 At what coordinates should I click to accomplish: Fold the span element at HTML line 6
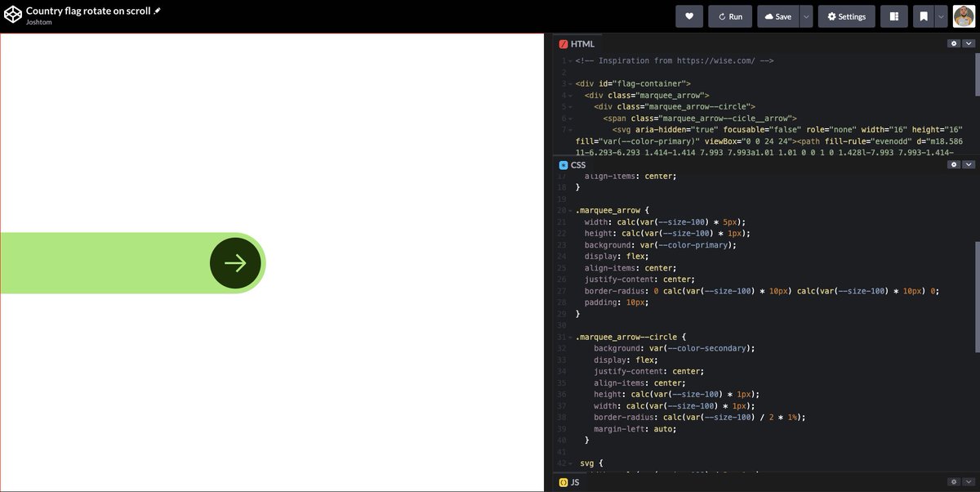tap(570, 119)
